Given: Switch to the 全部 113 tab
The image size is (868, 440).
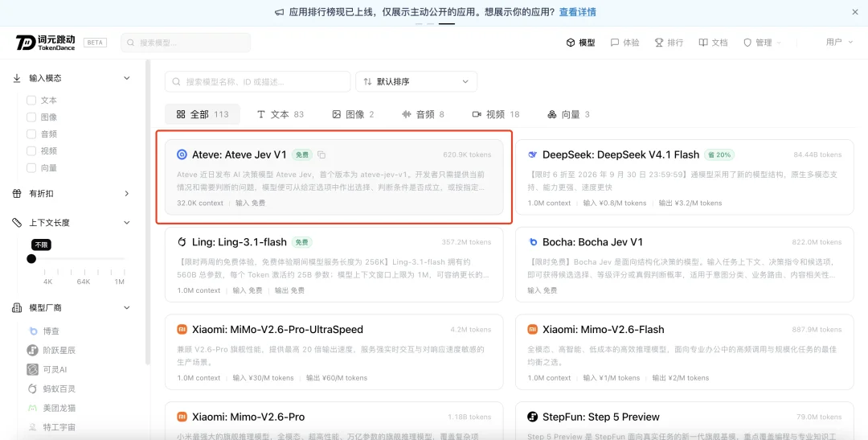Looking at the screenshot, I should coord(203,114).
